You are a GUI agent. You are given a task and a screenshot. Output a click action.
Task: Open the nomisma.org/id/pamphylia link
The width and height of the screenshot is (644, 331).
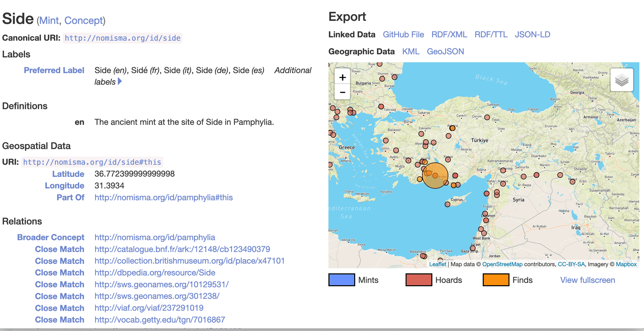(155, 238)
